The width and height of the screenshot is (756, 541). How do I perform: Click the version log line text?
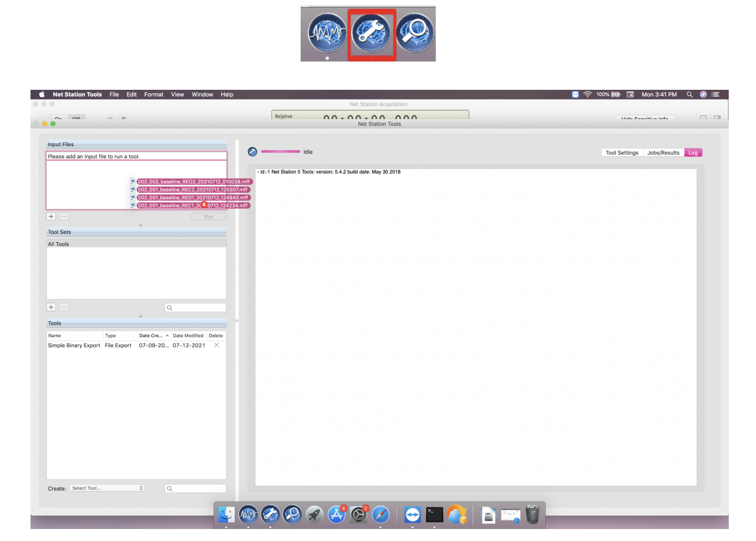click(329, 171)
